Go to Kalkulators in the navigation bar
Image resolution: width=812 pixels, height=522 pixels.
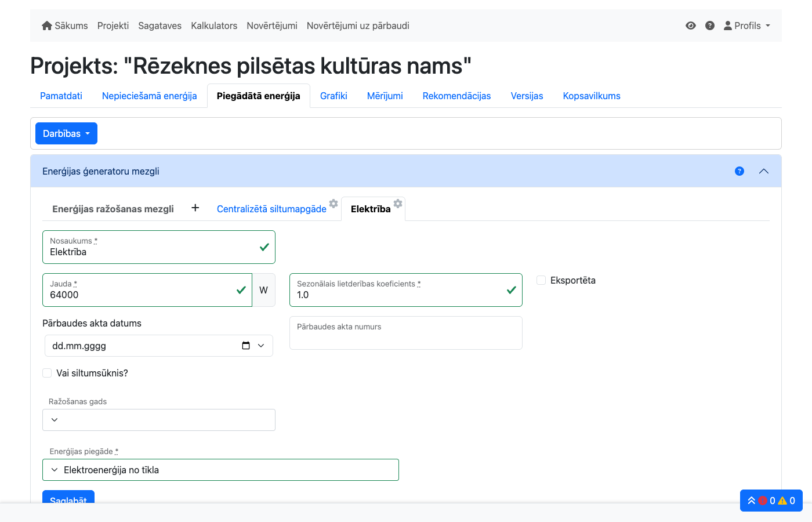pos(214,26)
